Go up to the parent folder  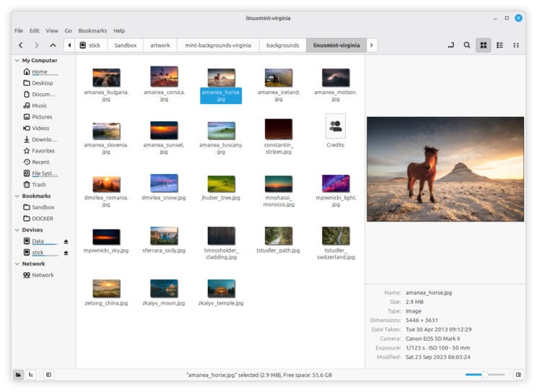(53, 45)
